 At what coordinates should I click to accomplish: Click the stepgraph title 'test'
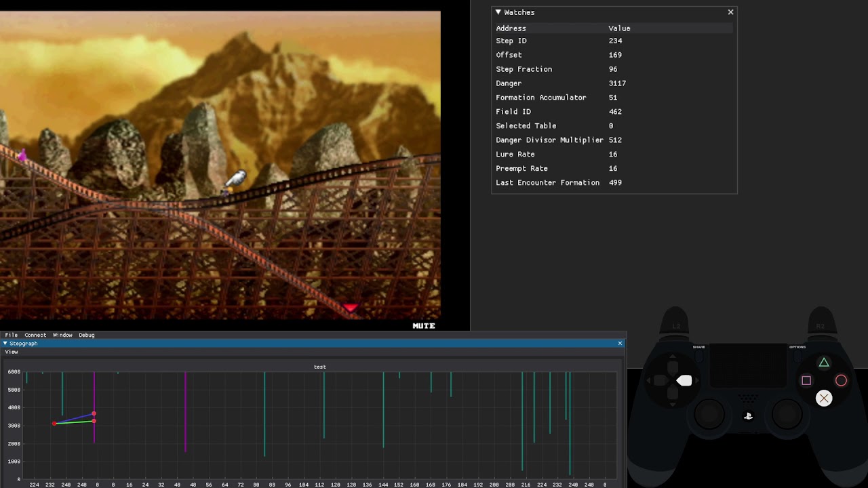pos(319,367)
